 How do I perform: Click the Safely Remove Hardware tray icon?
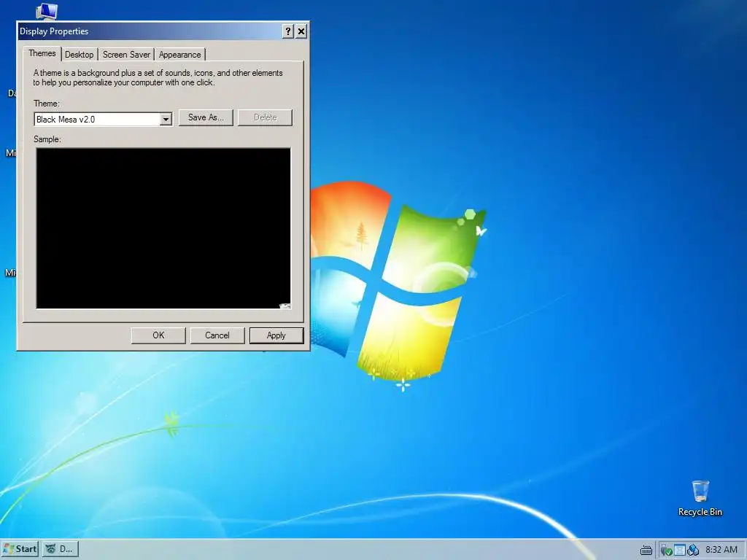pos(666,550)
